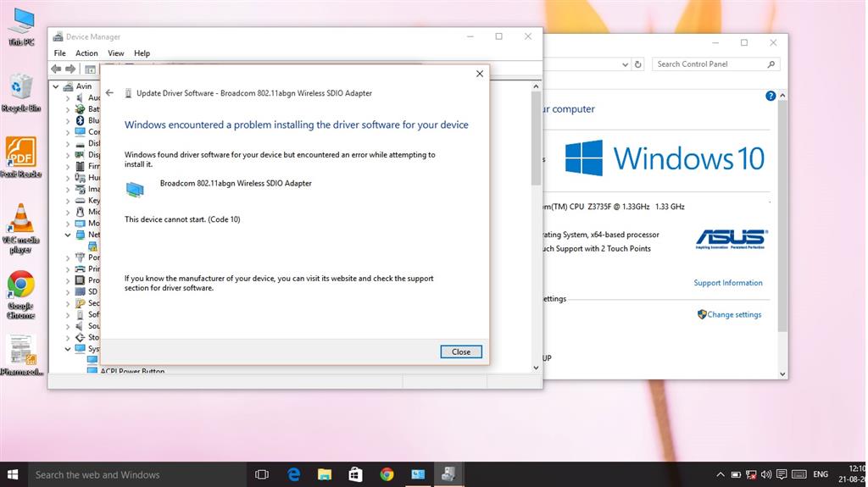Expand the SD tree node
Screen dimensions: 868x487
point(68,291)
